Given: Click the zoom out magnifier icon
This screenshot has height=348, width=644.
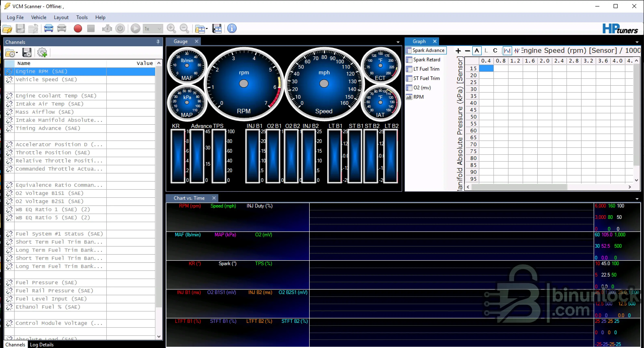Looking at the screenshot, I should click(184, 28).
